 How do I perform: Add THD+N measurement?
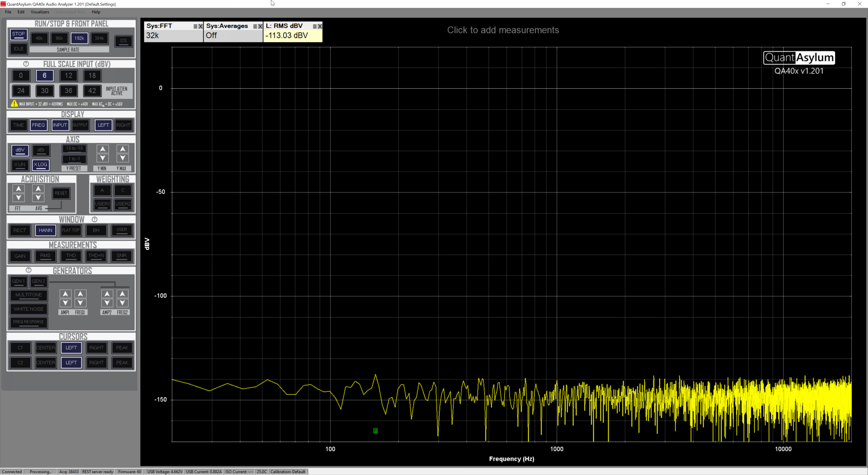coord(96,256)
